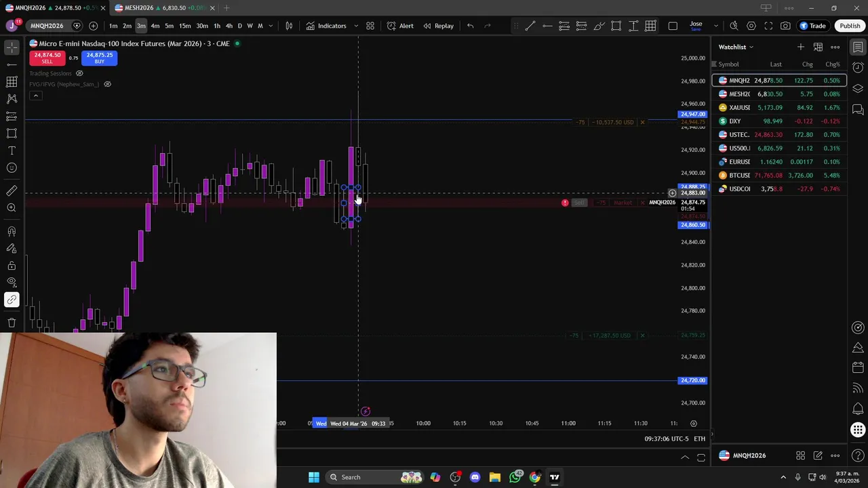Open a new browser tab

(226, 7)
